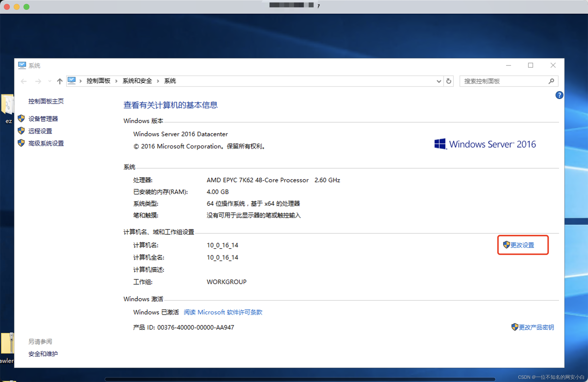Click the Up one level arrow

point(60,81)
